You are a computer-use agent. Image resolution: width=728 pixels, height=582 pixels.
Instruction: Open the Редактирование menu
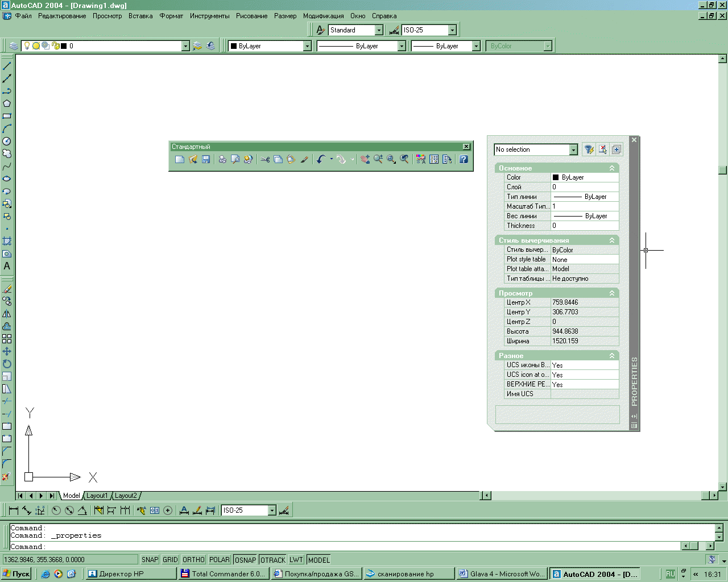(x=62, y=16)
